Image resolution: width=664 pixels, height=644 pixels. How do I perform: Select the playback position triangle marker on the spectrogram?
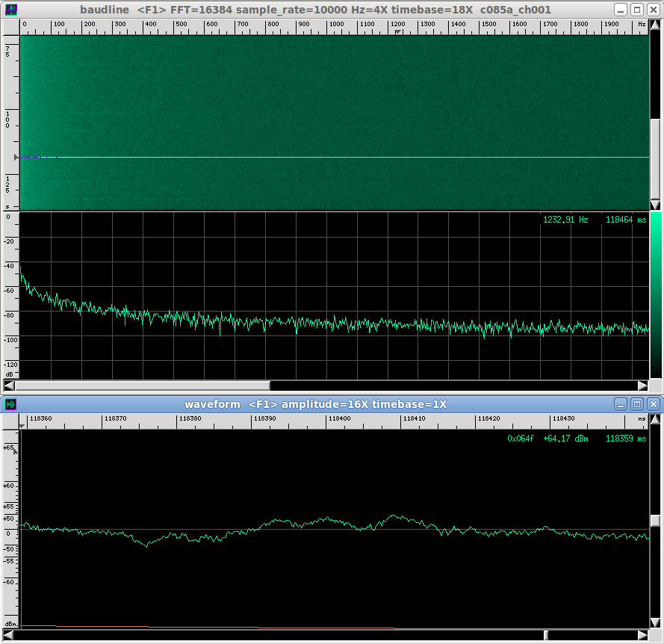pos(15,158)
